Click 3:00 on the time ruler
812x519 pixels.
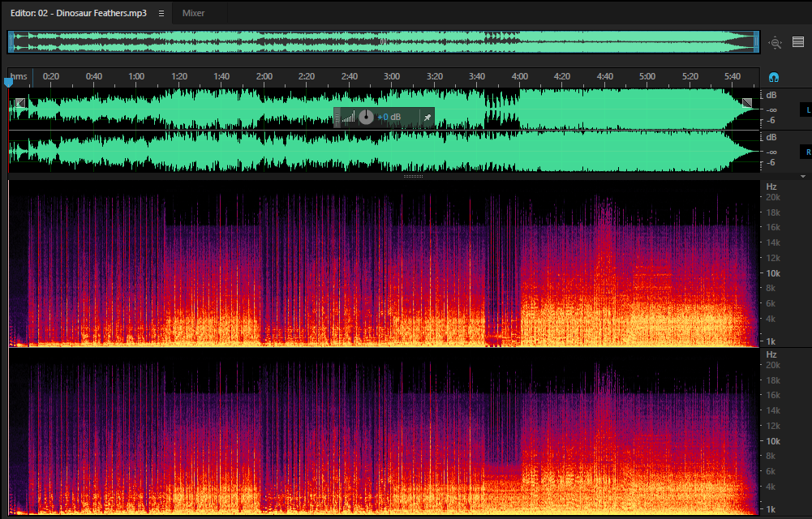[x=392, y=76]
